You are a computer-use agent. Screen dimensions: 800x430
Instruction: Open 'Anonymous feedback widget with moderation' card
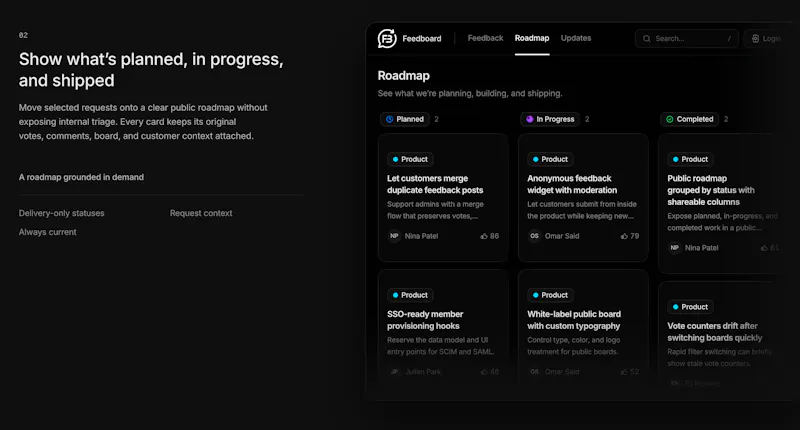[583, 197]
